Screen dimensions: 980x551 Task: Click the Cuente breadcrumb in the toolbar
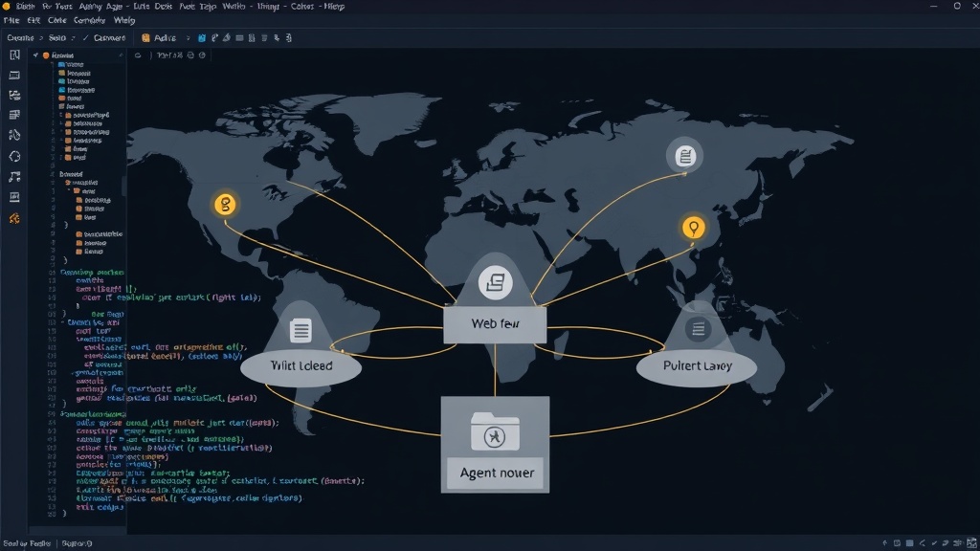point(20,37)
